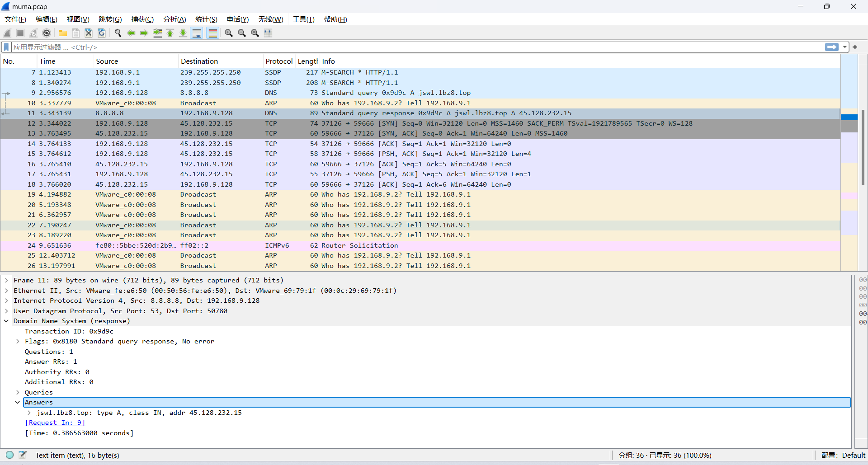Viewport: 868px width, 465px height.
Task: Open the 无线(W) menu
Action: click(x=271, y=19)
